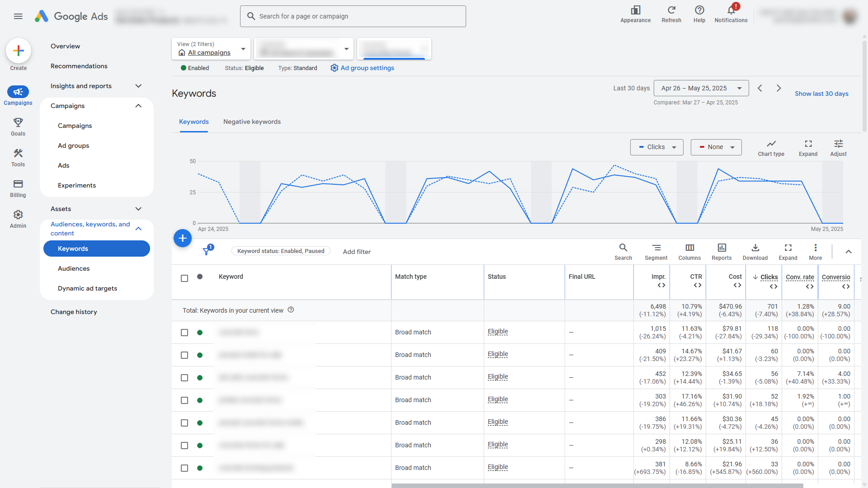Check the keyword row costing $21.96
This screenshot has height=488, width=868.
[184, 468]
